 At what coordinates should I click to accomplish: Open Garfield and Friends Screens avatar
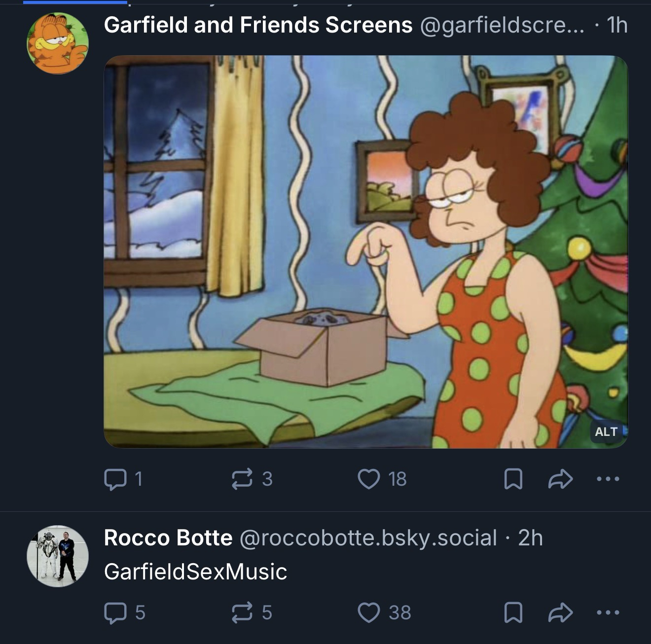coord(58,43)
